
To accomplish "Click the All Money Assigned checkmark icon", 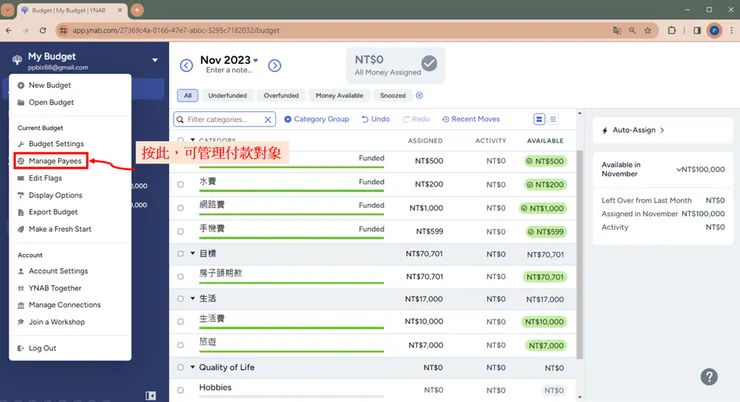I will [x=429, y=63].
